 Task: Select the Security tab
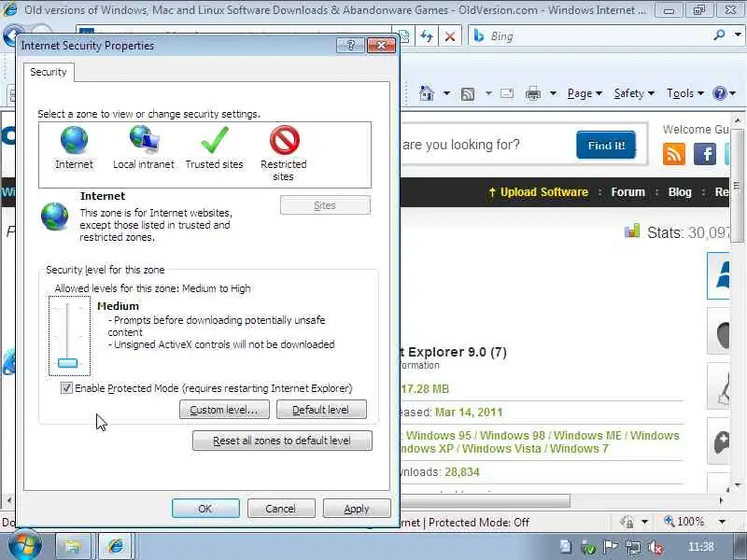49,72
